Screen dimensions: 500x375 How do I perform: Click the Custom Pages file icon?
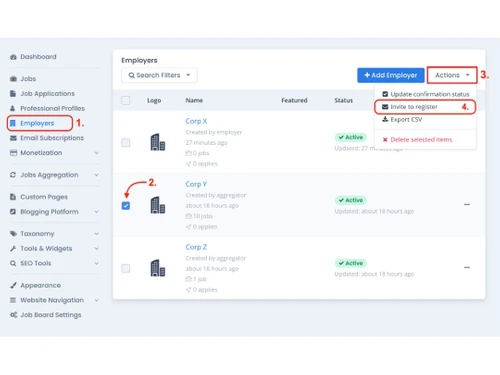(x=13, y=197)
